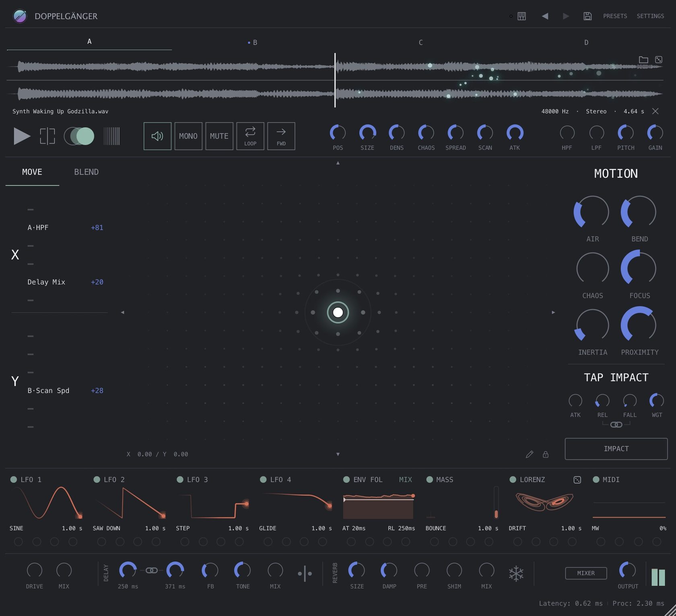Go to previous preset arrow

[x=545, y=16]
